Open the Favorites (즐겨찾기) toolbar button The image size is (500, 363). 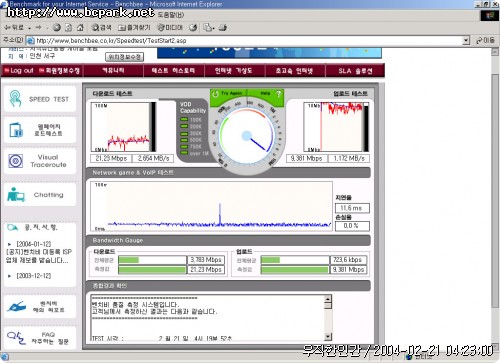pyautogui.click(x=134, y=28)
